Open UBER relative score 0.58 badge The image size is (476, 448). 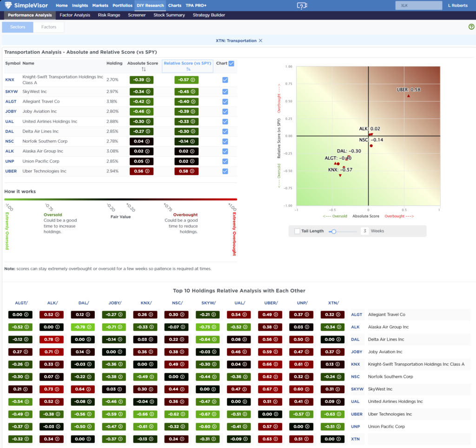(x=186, y=171)
